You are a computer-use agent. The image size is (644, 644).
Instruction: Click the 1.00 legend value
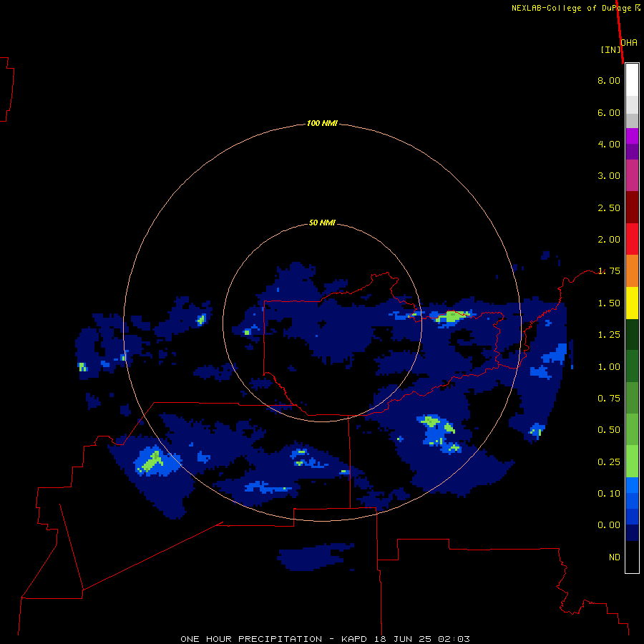609,367
